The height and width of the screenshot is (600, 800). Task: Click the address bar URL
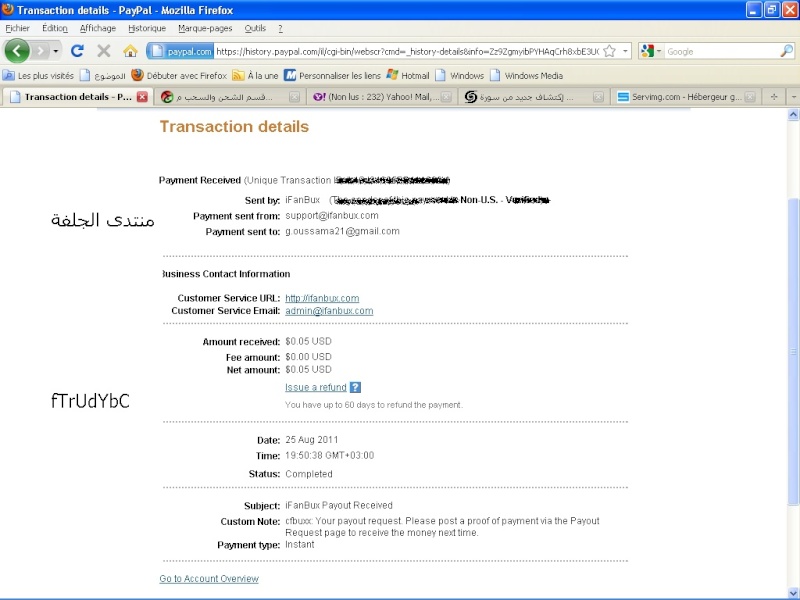(x=407, y=52)
